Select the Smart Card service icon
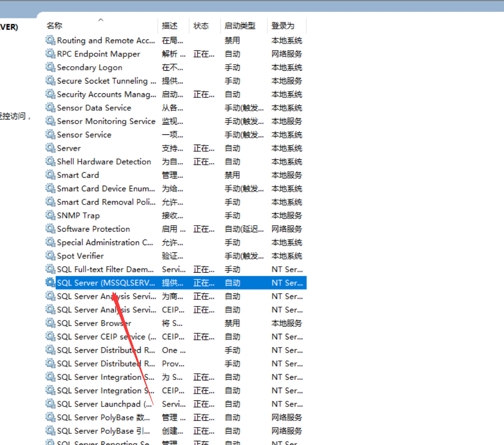Screen dimensions: 504x445 click(x=50, y=175)
